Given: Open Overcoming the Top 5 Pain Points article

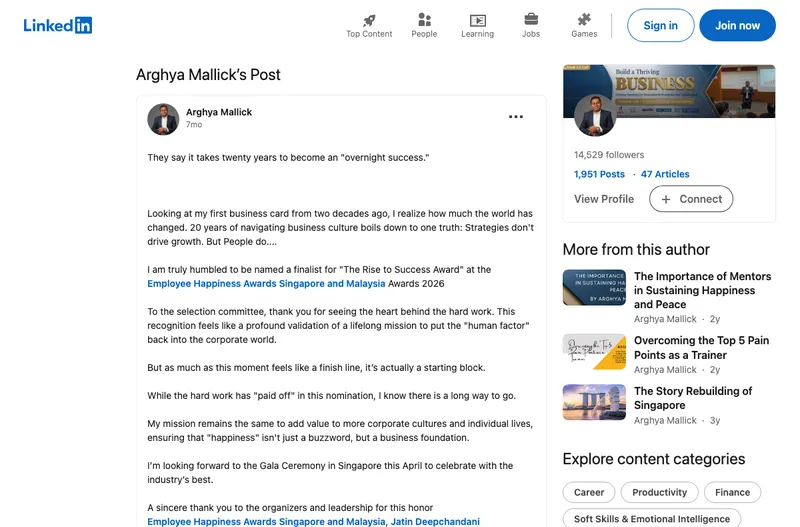Looking at the screenshot, I should click(x=701, y=347).
